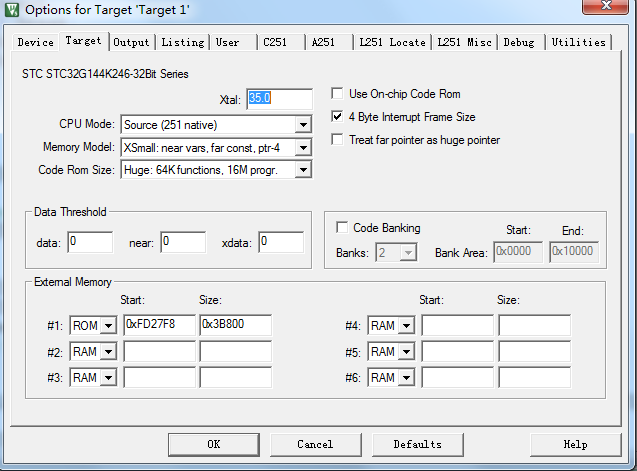Click the Keil uVision icon in title bar
This screenshot has width=637, height=471.
coord(12,9)
